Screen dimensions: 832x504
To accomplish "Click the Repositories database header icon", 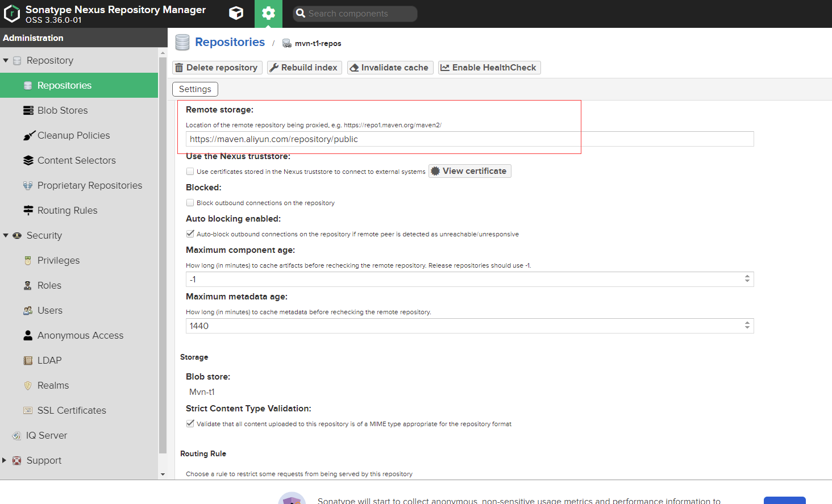I will [x=182, y=43].
